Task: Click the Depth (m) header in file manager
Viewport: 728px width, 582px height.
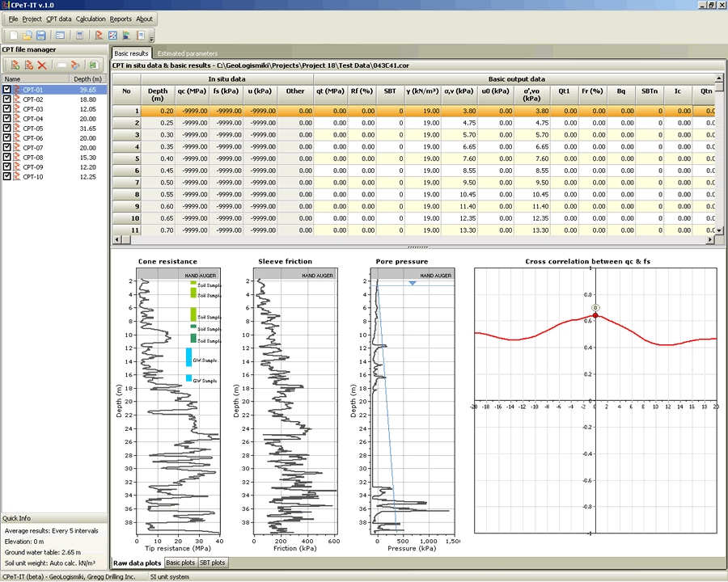Action: [87, 79]
